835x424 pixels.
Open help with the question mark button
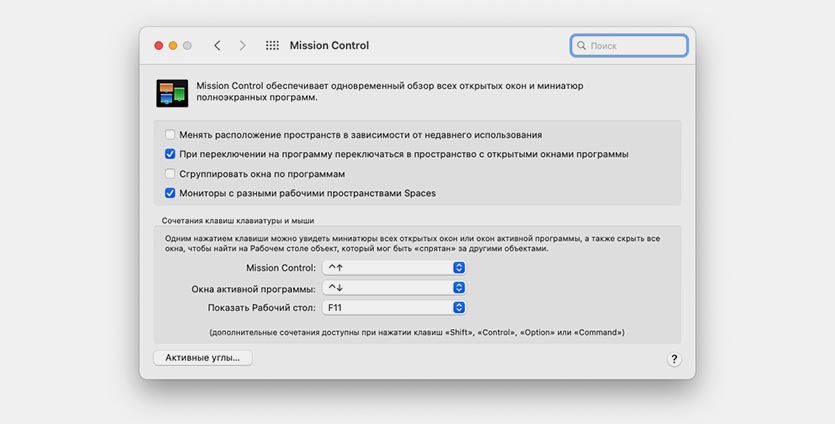[x=674, y=360]
